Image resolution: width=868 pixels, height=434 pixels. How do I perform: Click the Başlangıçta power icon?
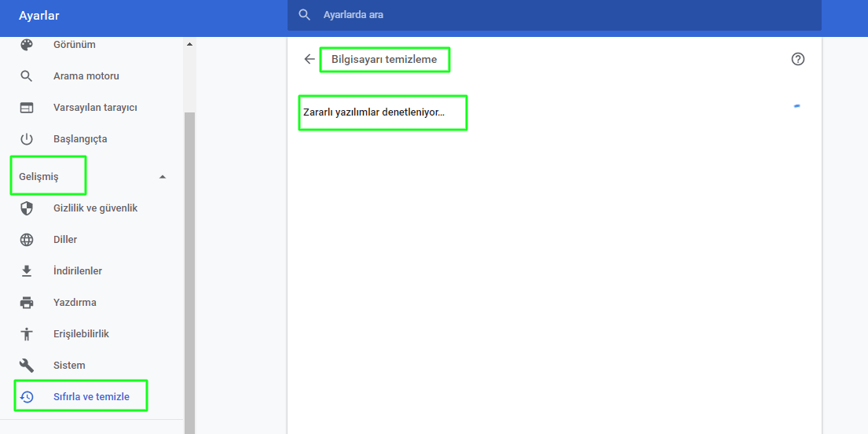click(27, 139)
